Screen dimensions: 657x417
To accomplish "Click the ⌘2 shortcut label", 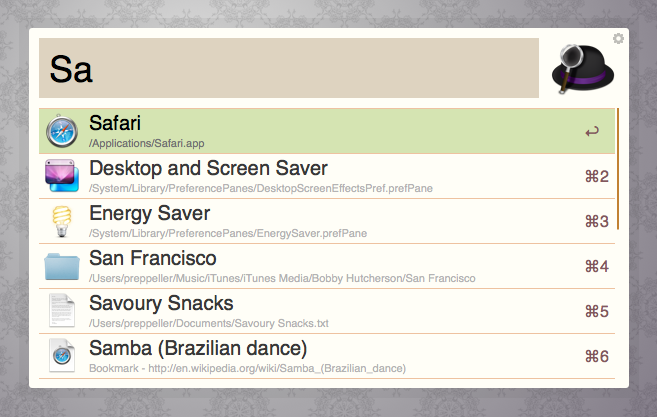I will (x=596, y=177).
